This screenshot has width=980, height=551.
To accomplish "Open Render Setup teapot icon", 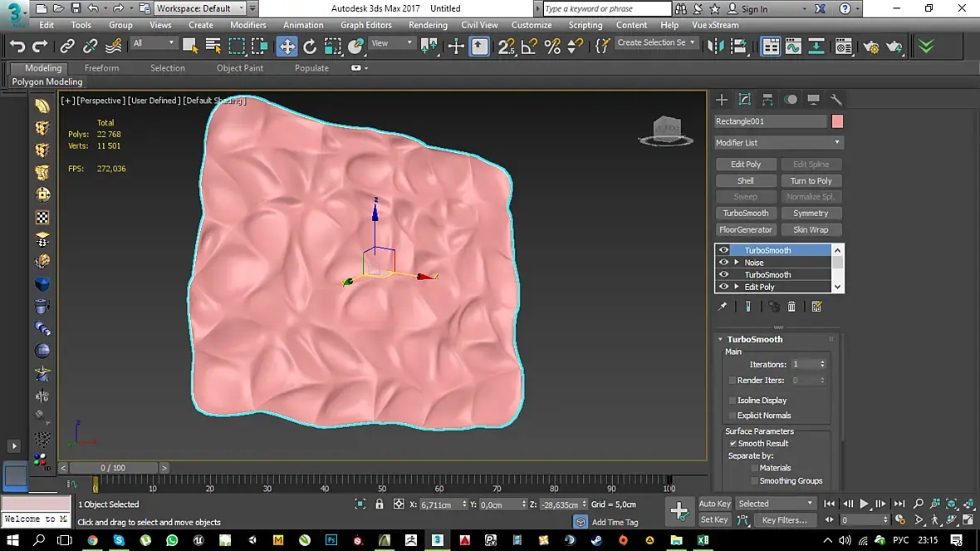I will tap(870, 47).
